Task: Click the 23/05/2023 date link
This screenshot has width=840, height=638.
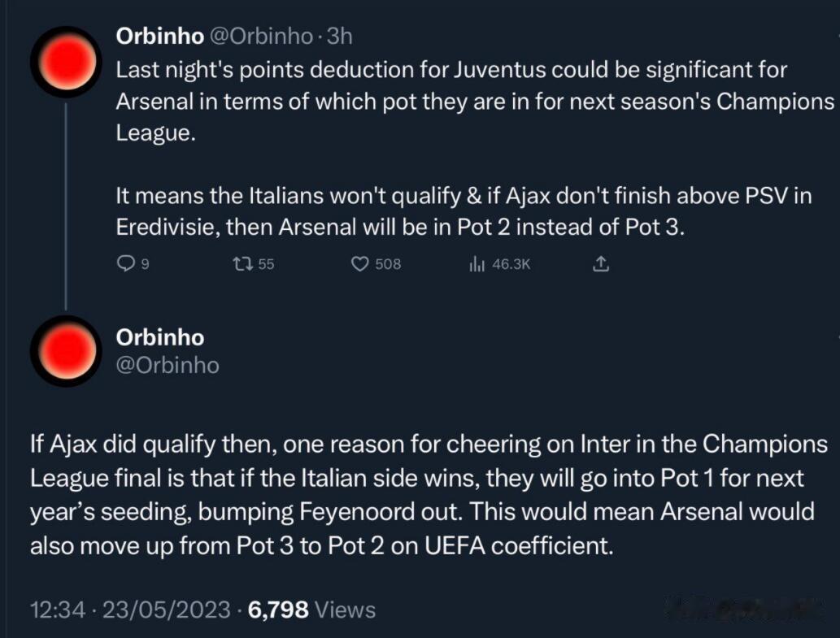Action: 166,610
